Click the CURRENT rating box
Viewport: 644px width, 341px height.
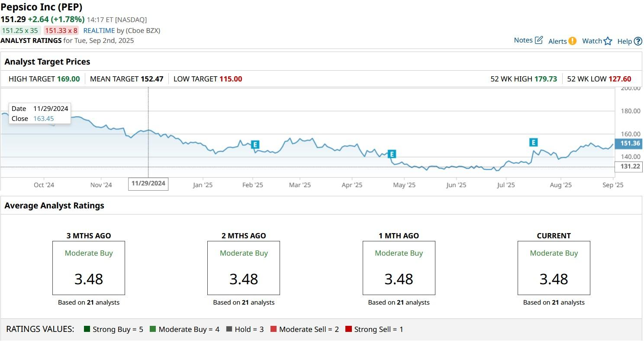tap(554, 268)
